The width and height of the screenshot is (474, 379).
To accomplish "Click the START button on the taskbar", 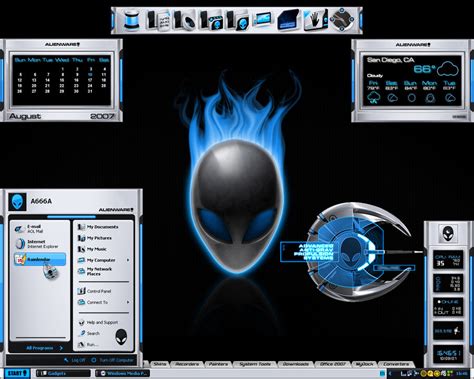I will point(16,373).
